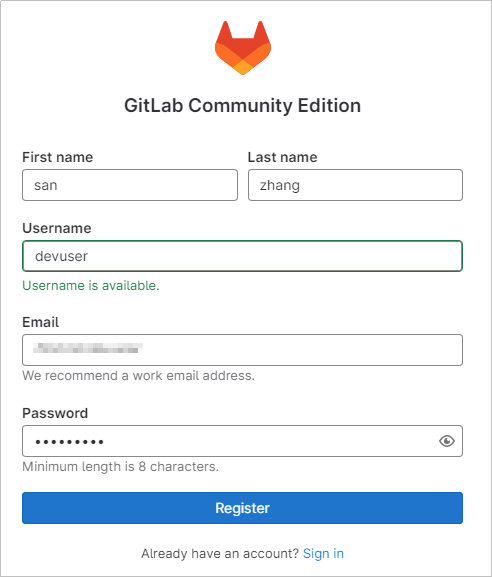Click the GitLab Community Edition heading
Screen dimensions: 492x577
[243, 106]
